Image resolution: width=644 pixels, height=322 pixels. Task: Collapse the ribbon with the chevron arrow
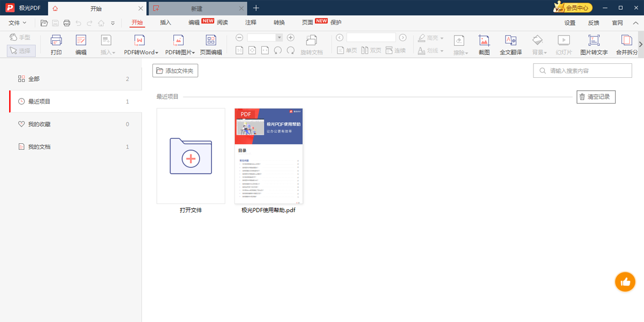click(x=634, y=23)
